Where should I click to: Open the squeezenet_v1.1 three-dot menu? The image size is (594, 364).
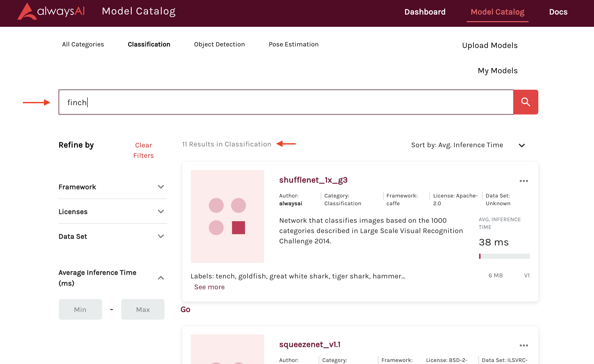point(524,345)
